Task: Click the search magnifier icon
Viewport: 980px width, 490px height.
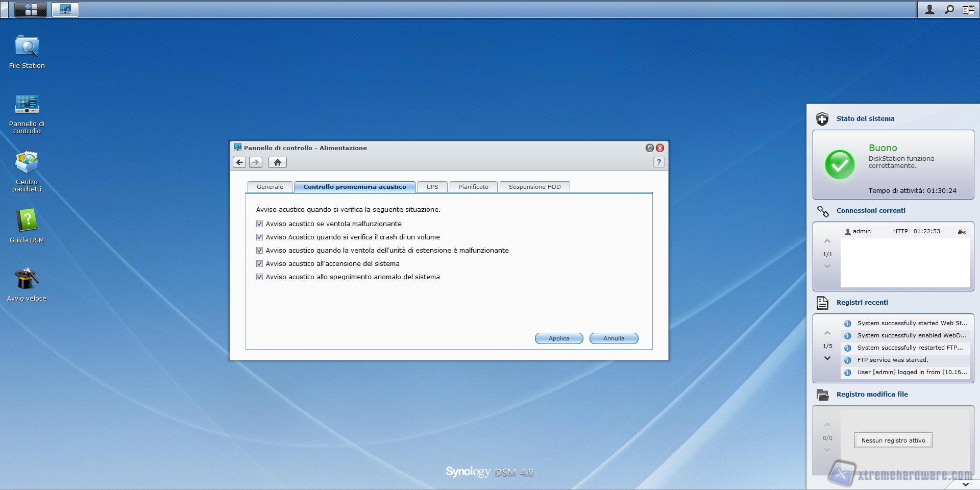Action: click(949, 9)
